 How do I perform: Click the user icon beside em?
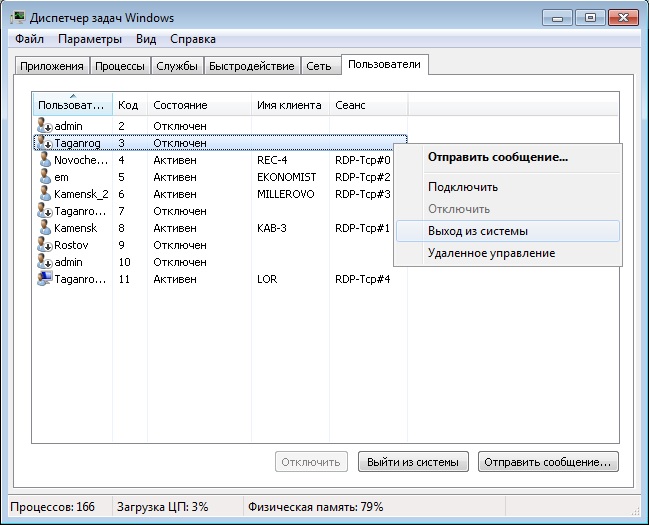point(44,177)
